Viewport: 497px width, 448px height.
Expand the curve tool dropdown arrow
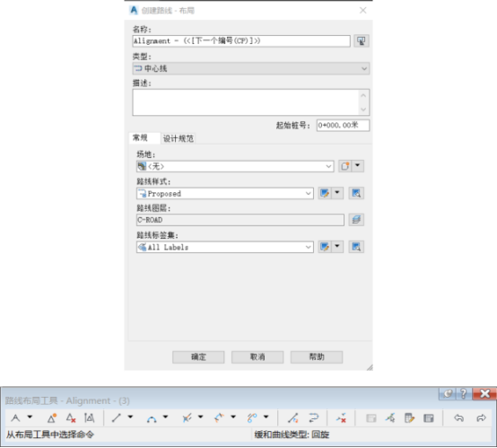[x=165, y=417]
